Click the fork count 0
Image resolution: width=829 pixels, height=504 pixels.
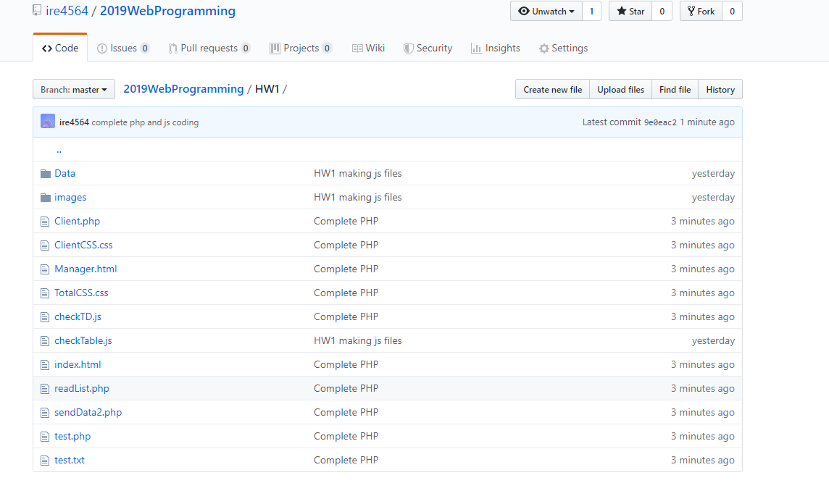point(732,11)
